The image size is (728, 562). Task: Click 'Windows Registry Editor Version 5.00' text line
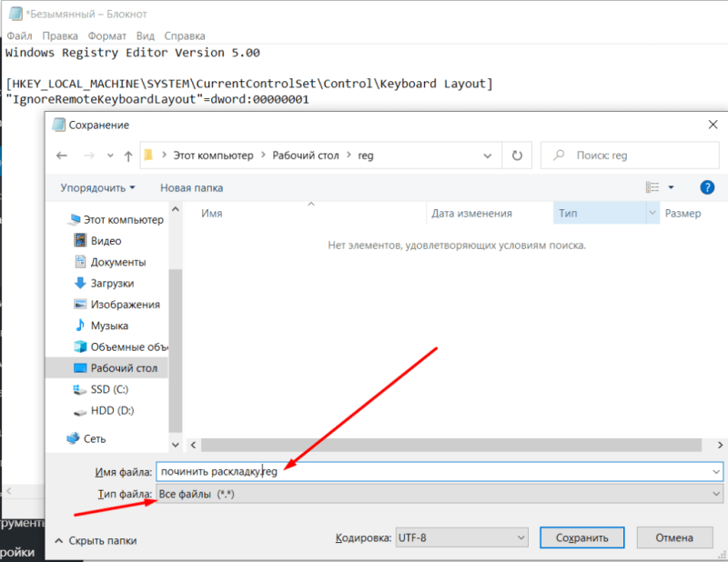[x=133, y=53]
